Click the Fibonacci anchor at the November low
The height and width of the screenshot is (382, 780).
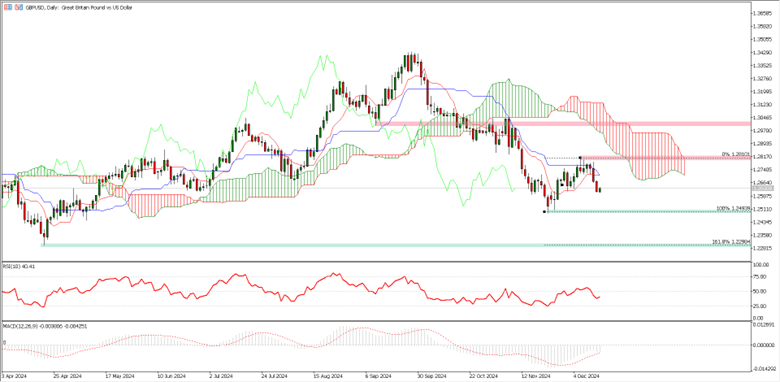pos(544,212)
